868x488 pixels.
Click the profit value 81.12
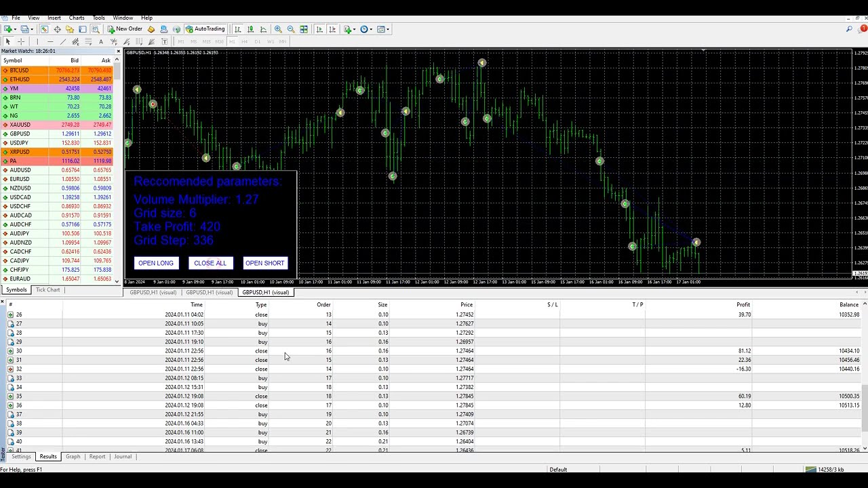pos(744,351)
